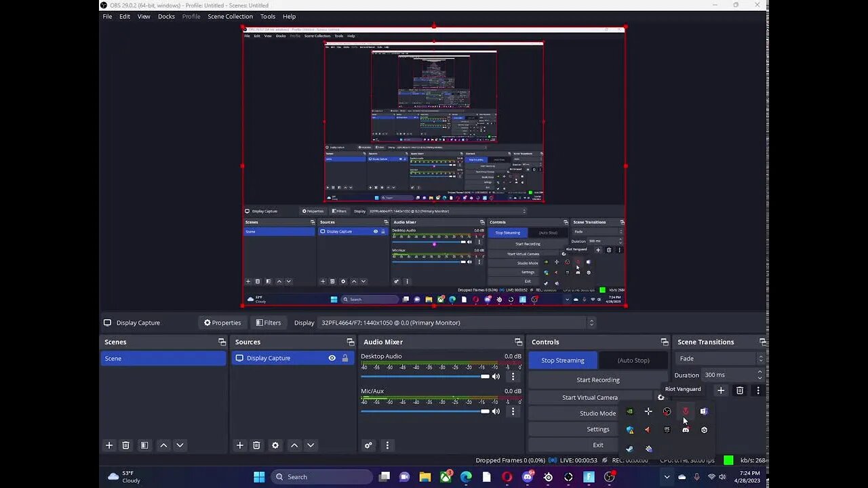This screenshot has height=488, width=868.
Task: Click Discord icon in tray overflow
Action: (686, 430)
